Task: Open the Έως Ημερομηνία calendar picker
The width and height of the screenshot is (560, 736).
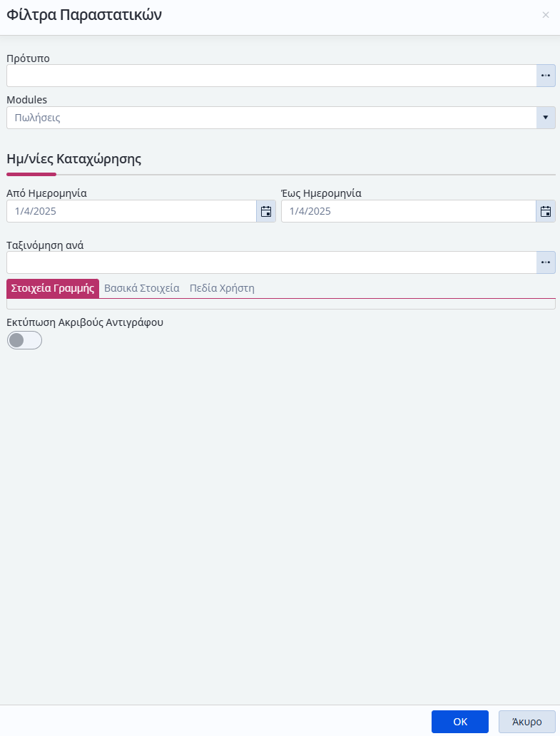Action: point(546,211)
